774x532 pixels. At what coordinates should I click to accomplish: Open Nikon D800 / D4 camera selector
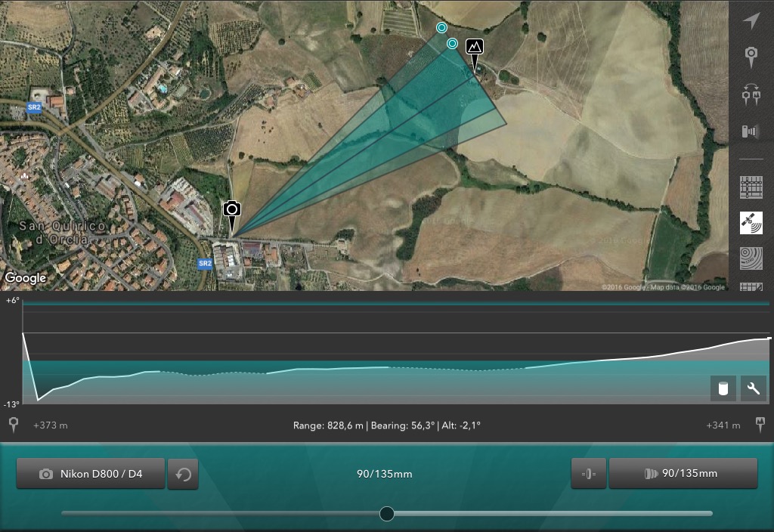point(91,474)
